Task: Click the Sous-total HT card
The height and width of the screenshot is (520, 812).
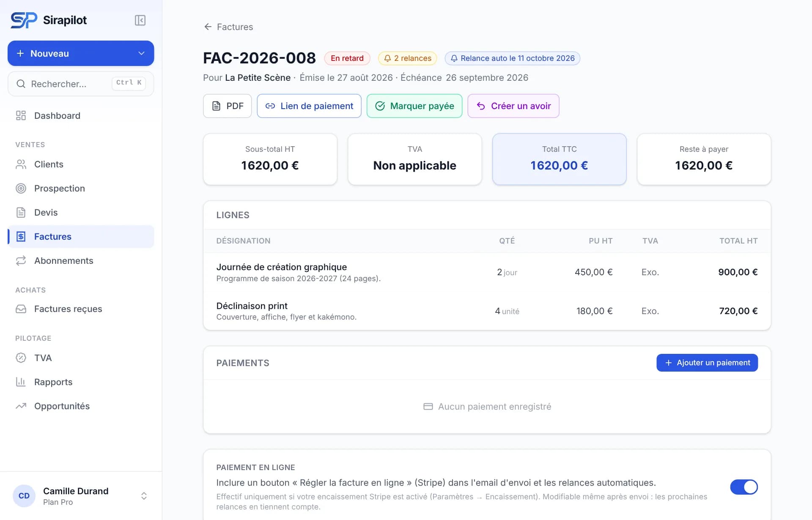Action: [x=270, y=159]
